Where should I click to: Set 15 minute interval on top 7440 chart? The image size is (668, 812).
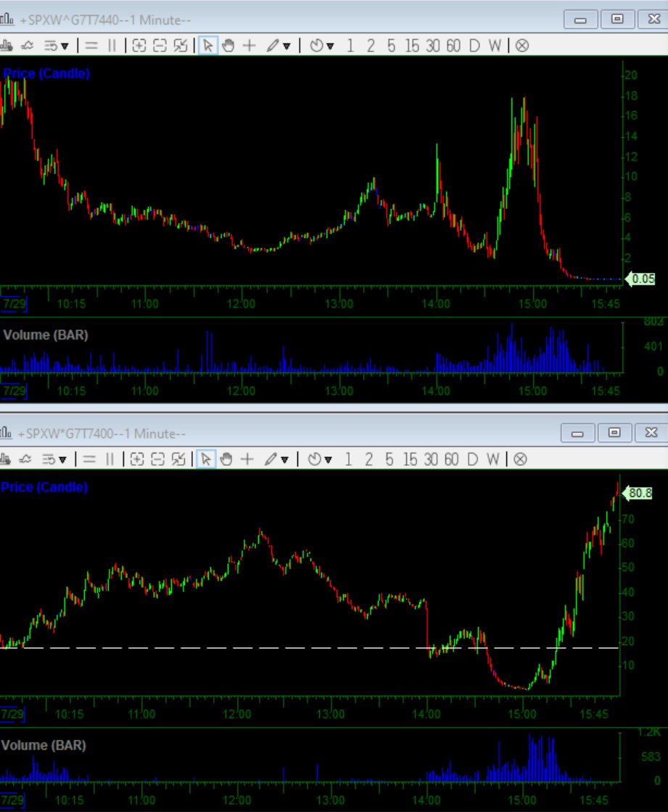click(412, 46)
